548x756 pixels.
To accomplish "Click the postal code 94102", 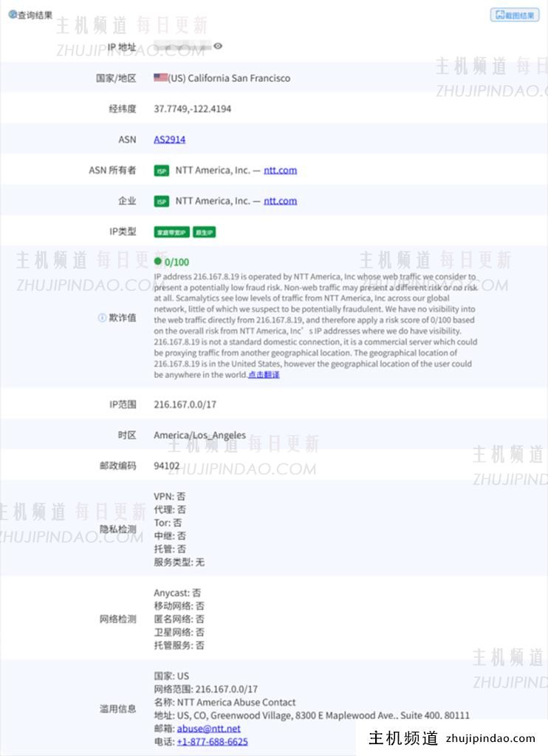I will (166, 466).
